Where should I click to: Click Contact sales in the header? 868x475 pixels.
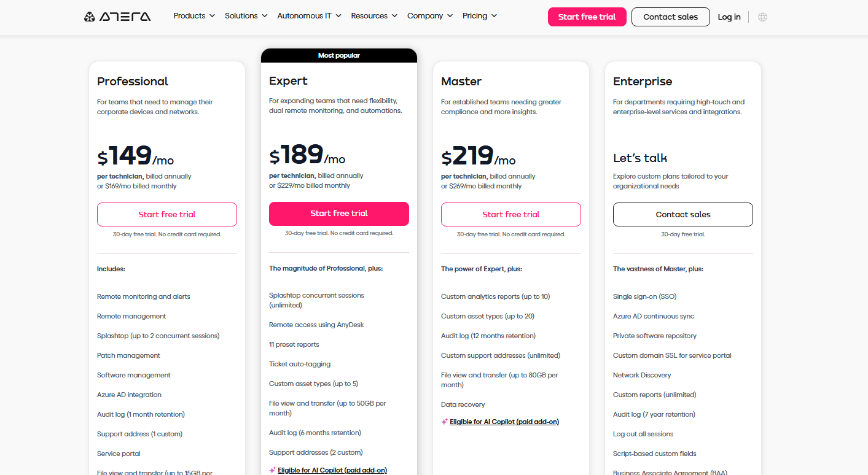pyautogui.click(x=670, y=17)
